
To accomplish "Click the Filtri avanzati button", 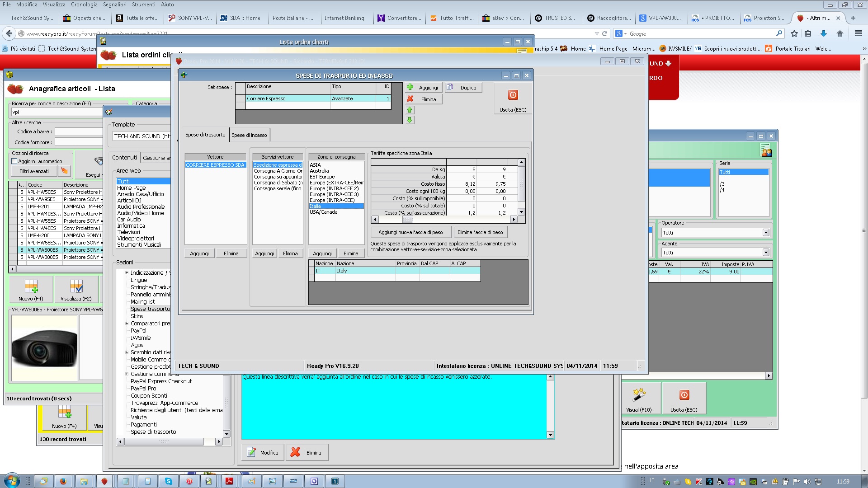I will [34, 171].
